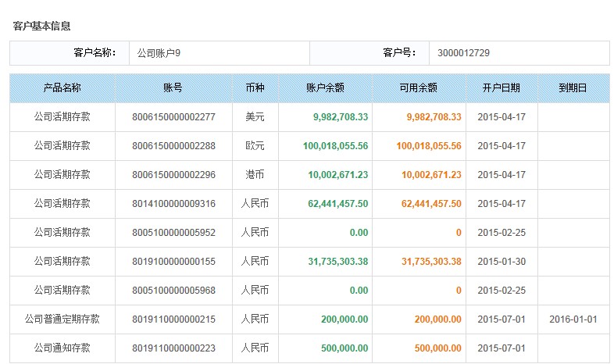This screenshot has width=614, height=364.
Task: Click open date in account 8005100000005952 row
Action: pos(502,233)
